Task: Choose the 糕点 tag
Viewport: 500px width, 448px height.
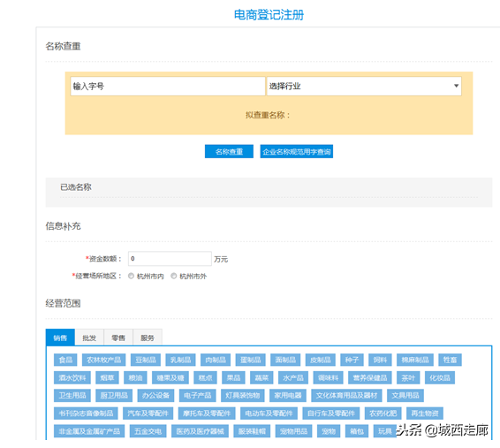Action: (205, 378)
